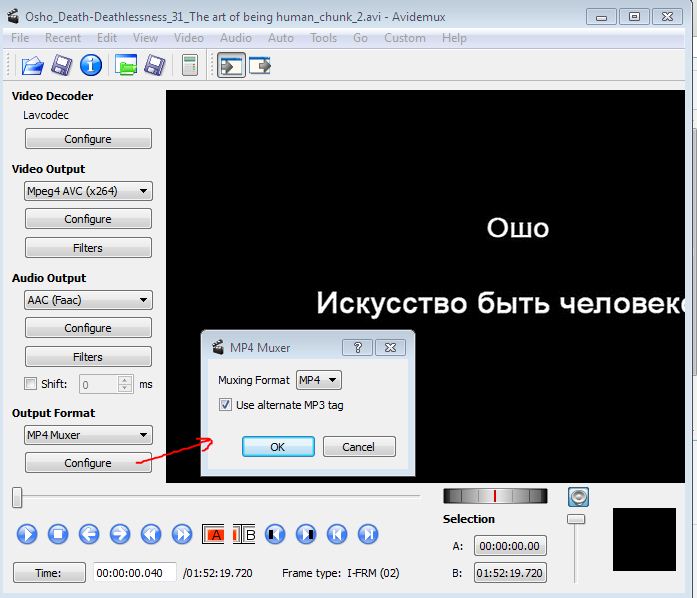The image size is (697, 598).
Task: Set selection end marker B
Action: [244, 534]
